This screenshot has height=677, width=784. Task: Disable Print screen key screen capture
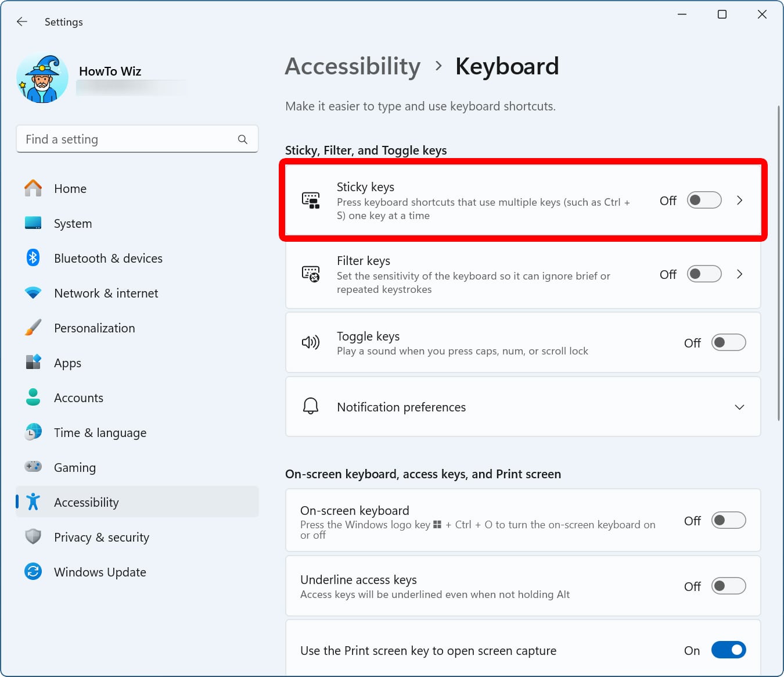click(x=729, y=650)
